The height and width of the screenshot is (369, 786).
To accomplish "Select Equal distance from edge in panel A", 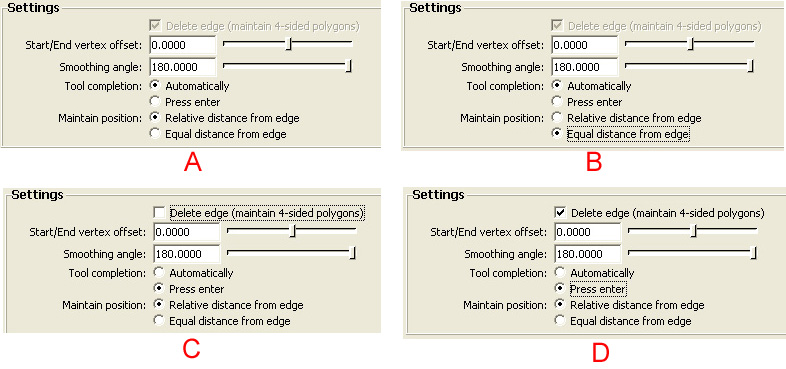I will [x=156, y=134].
